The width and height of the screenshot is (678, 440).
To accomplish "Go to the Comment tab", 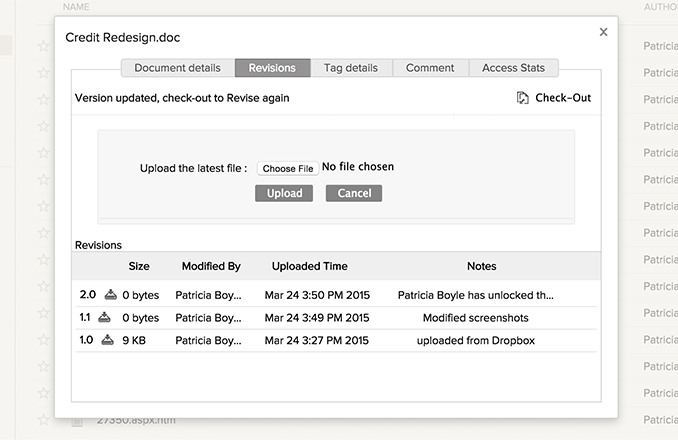I will [430, 68].
